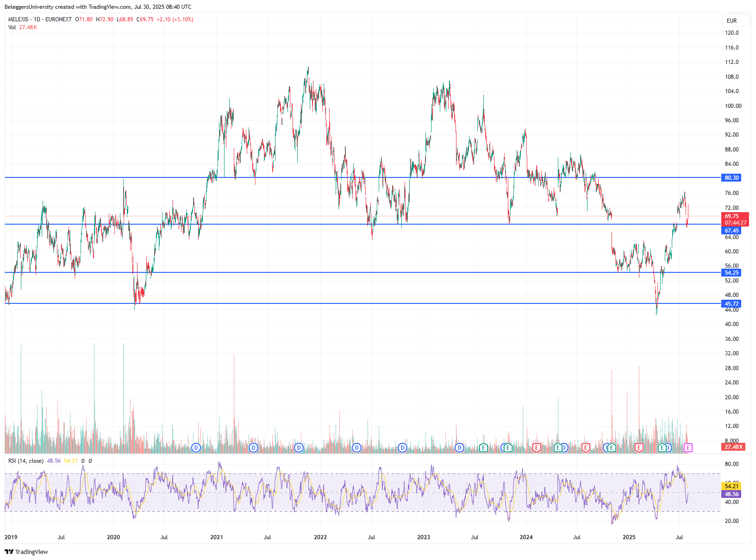The width and height of the screenshot is (756, 560).
Task: Open the red earnings E marker of February 2024
Action: tap(537, 448)
